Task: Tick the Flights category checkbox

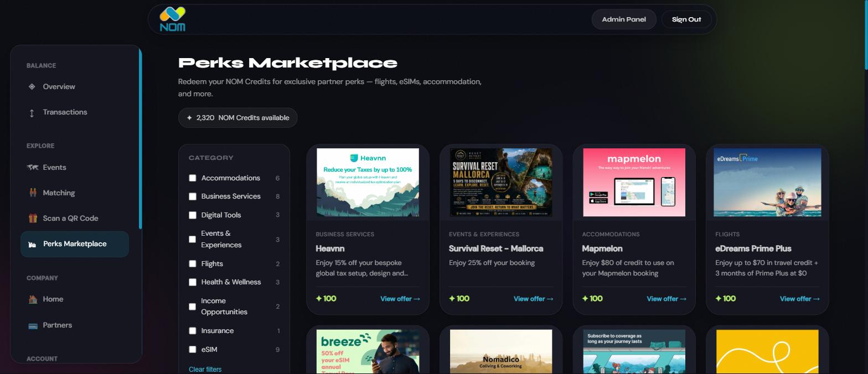Action: click(193, 264)
